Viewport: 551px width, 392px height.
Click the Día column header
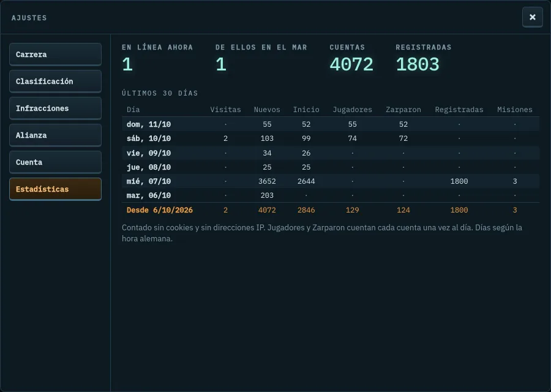133,110
